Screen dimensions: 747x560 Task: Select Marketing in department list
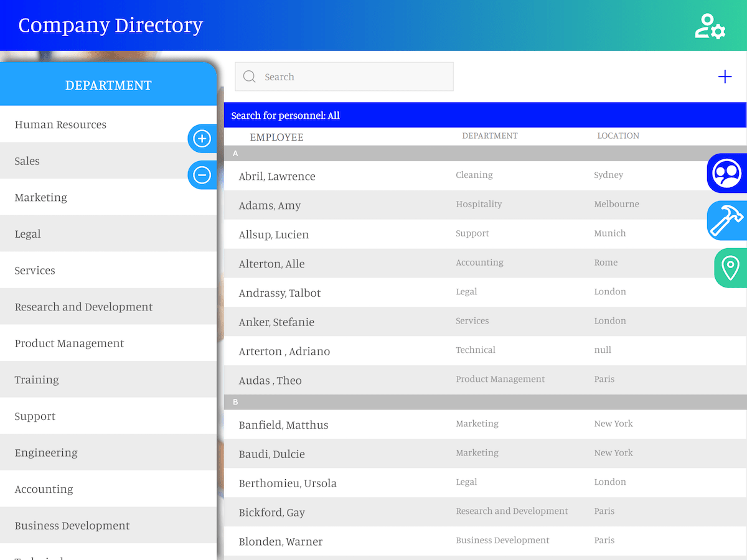coord(108,197)
